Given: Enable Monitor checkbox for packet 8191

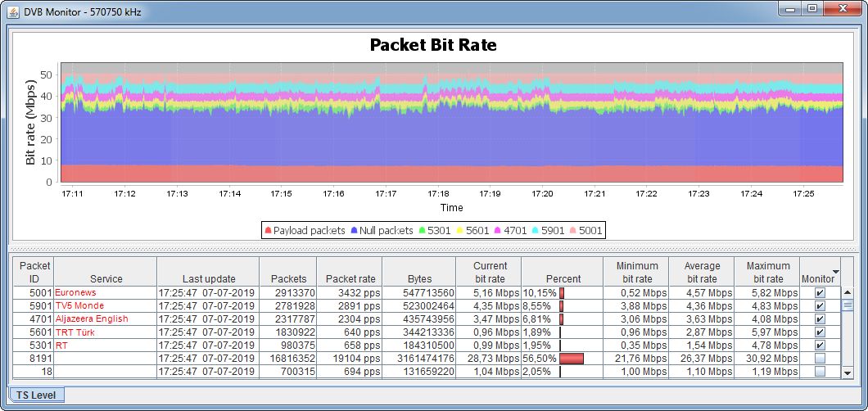Looking at the screenshot, I should (x=820, y=359).
